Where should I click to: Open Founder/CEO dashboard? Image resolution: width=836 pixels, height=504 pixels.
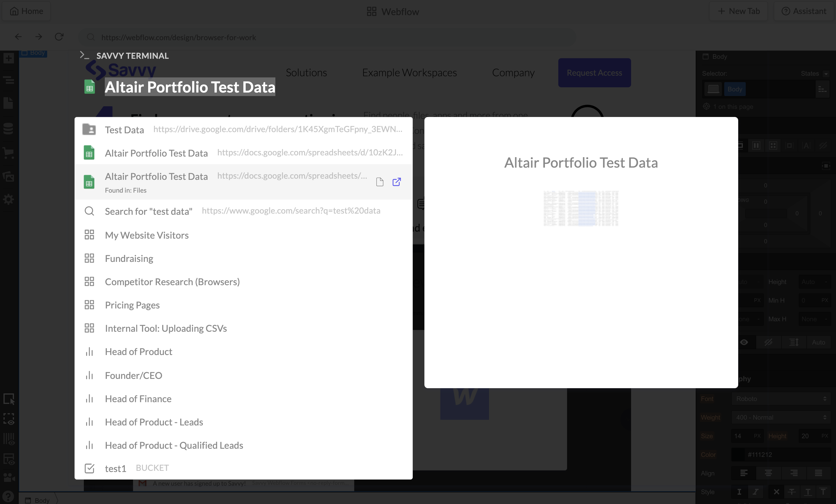[244, 375]
